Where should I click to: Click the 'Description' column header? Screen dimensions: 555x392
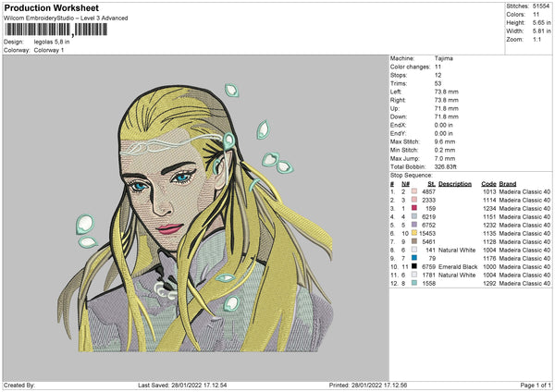(x=455, y=184)
